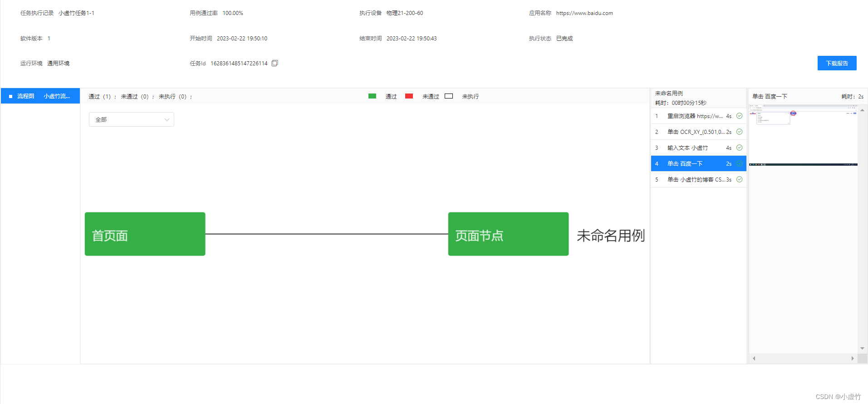
Task: Click the 耗时: 2s text in preview header
Action: tap(852, 96)
